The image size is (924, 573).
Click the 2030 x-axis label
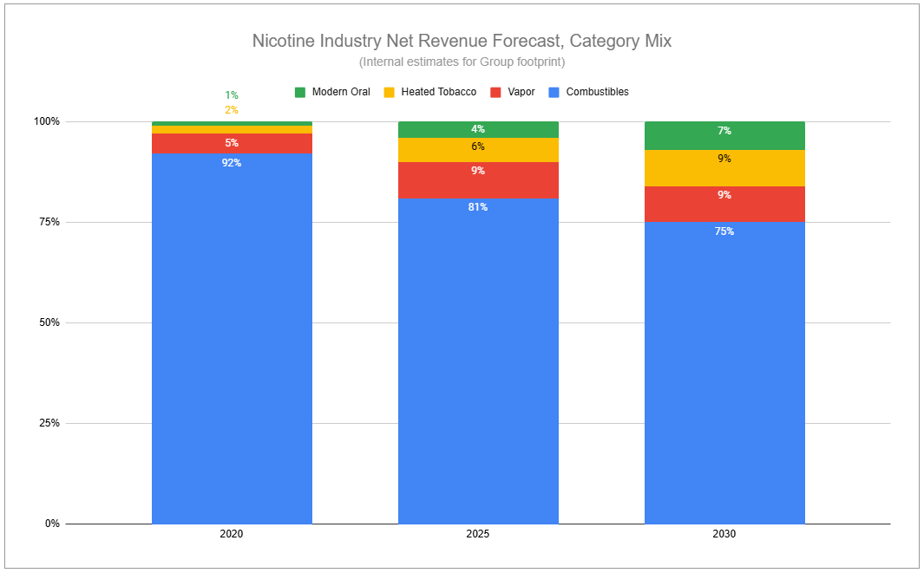[724, 534]
